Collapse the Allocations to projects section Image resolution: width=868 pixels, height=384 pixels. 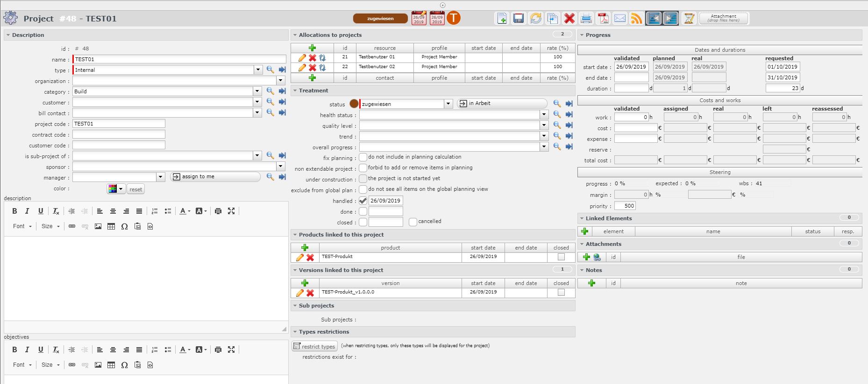(295, 35)
